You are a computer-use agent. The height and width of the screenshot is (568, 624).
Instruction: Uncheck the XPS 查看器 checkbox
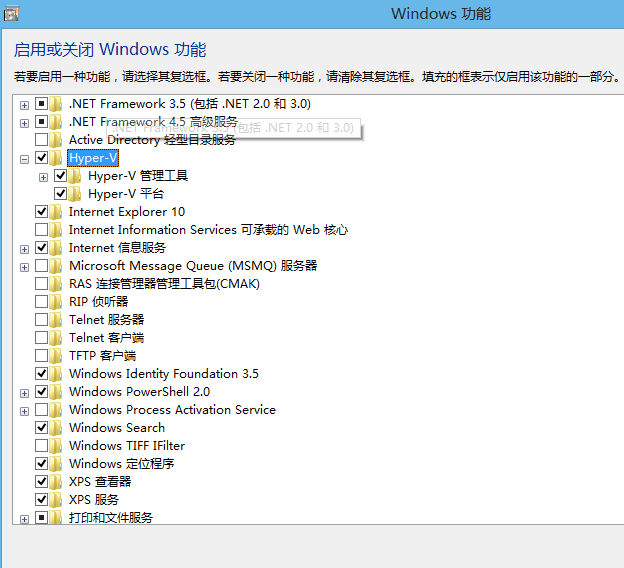tap(41, 481)
